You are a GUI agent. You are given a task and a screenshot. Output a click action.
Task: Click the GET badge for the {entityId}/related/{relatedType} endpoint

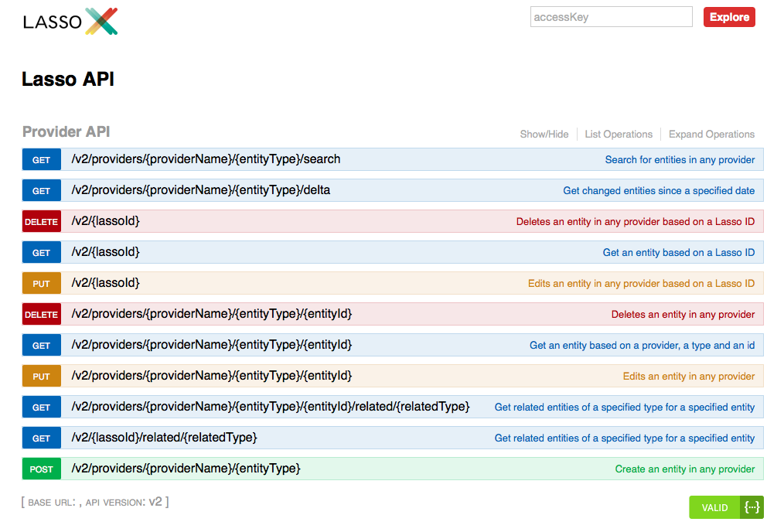42,407
